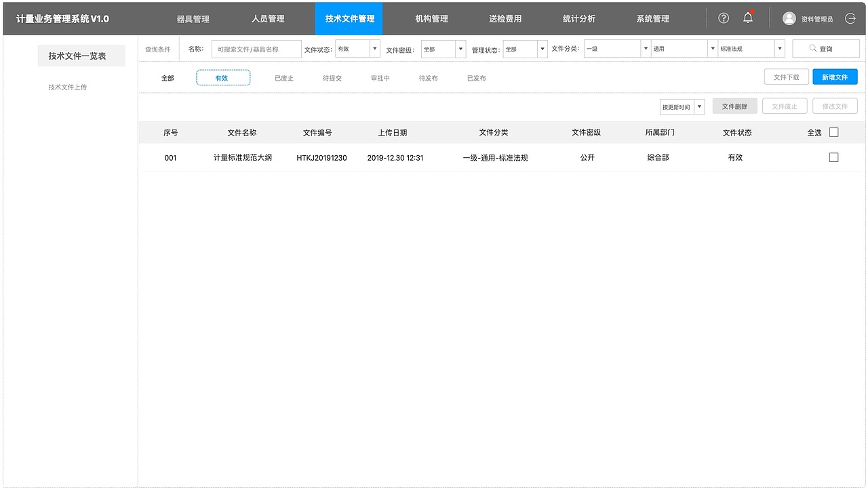Viewport: 868px width, 490px height.
Task: Click the 文件废止 button
Action: [785, 106]
